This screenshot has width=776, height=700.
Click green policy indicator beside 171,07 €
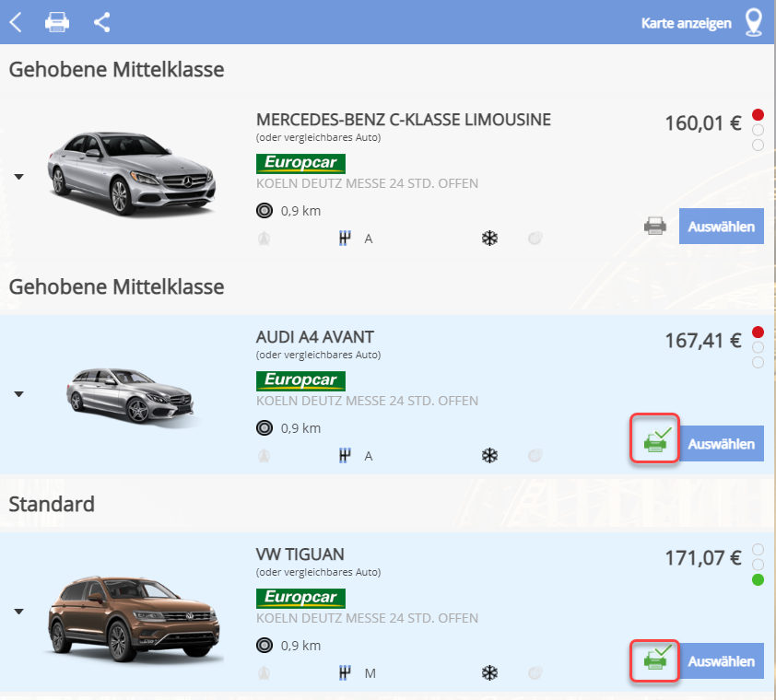point(758,579)
